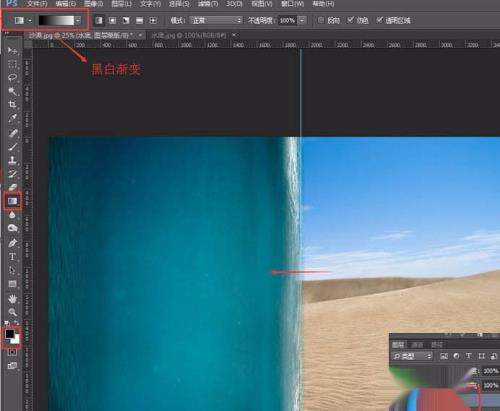Select the Eraser tool
Viewport: 500px width, 411px height.
pyautogui.click(x=12, y=187)
